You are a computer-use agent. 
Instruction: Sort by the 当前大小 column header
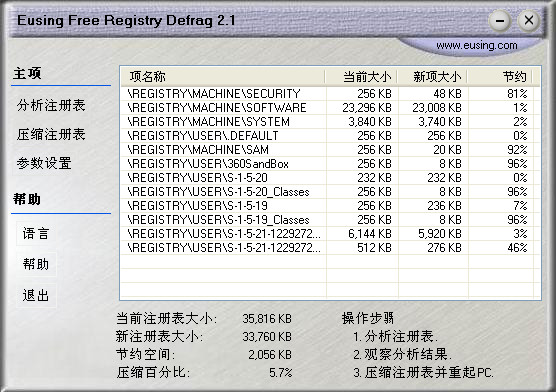(361, 77)
